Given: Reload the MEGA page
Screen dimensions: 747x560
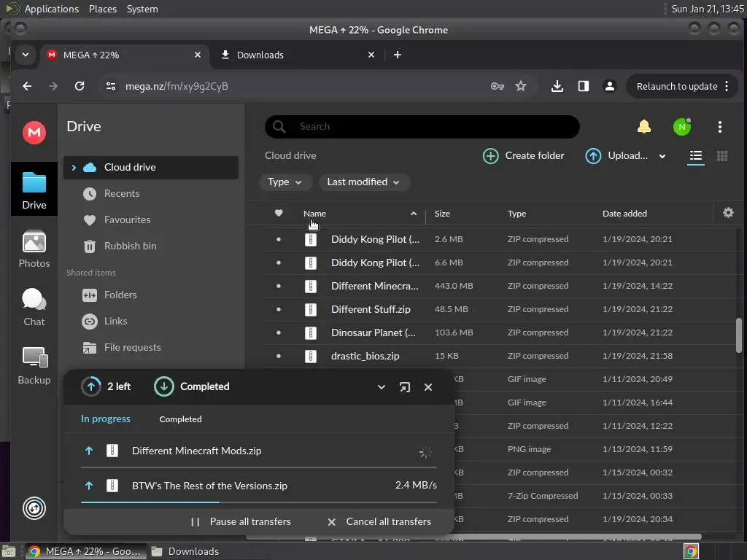Looking at the screenshot, I should (x=80, y=86).
